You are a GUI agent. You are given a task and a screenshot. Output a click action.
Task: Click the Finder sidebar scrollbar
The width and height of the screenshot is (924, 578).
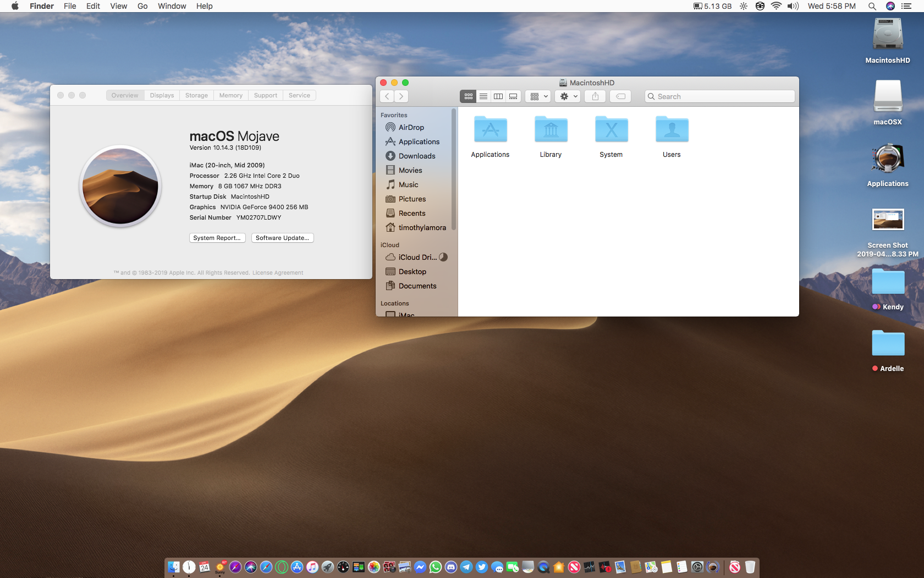click(454, 170)
